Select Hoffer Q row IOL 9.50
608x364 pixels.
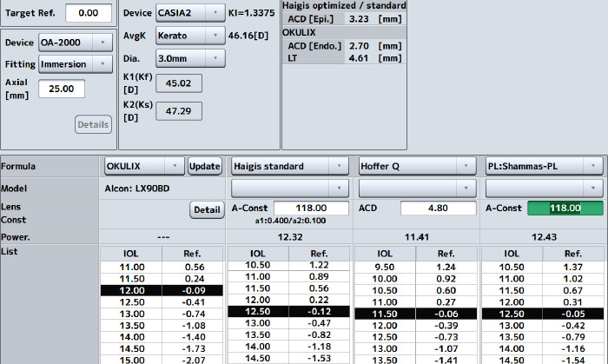pyautogui.click(x=416, y=267)
